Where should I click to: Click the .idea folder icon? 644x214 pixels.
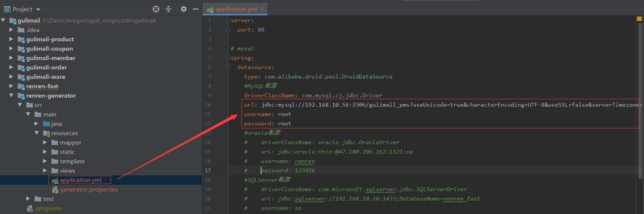(21, 30)
